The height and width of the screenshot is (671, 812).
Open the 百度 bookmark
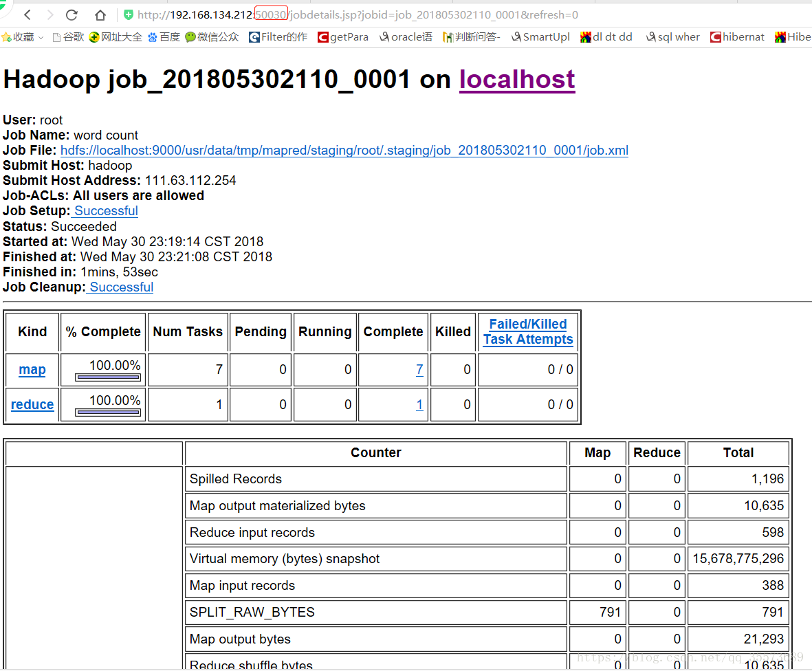coord(164,37)
